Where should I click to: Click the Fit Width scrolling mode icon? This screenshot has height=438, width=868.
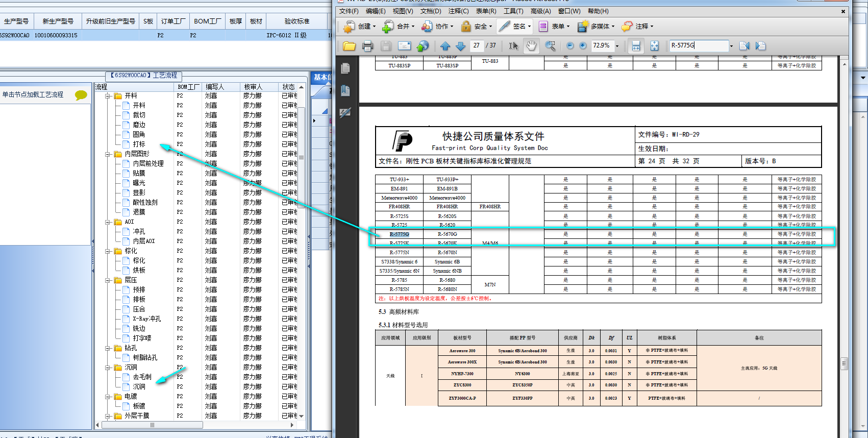[x=636, y=46]
